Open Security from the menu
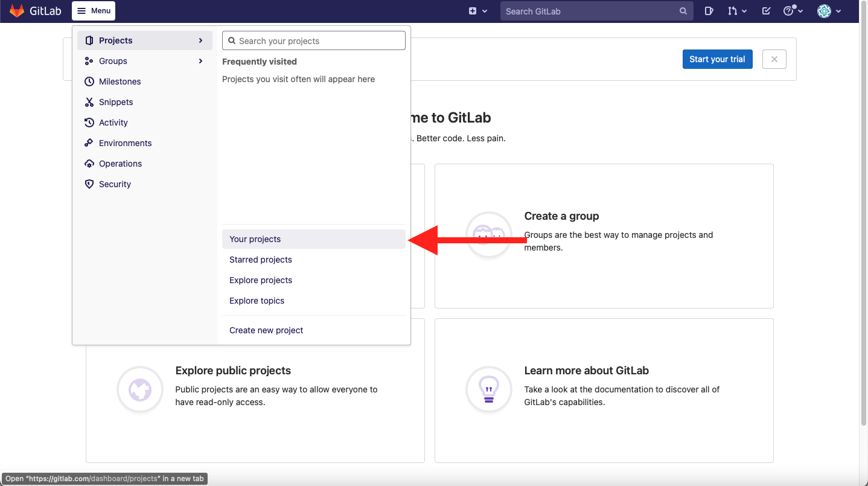The width and height of the screenshot is (868, 486). tap(145, 184)
